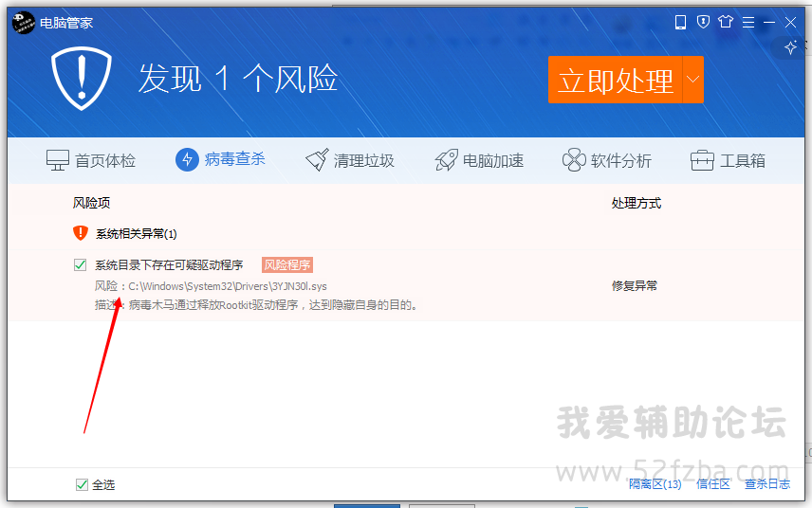Open the 隔离区(13) link
Image resolution: width=812 pixels, height=508 pixels.
tap(655, 484)
